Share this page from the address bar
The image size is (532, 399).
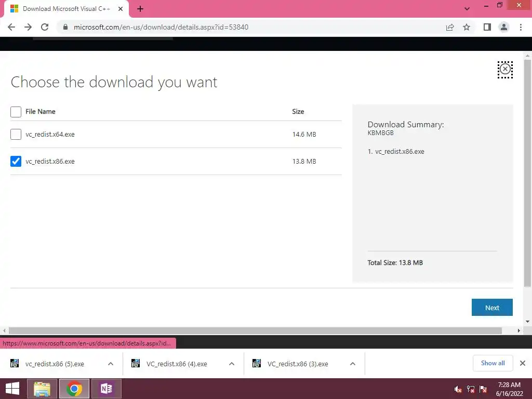tap(450, 27)
